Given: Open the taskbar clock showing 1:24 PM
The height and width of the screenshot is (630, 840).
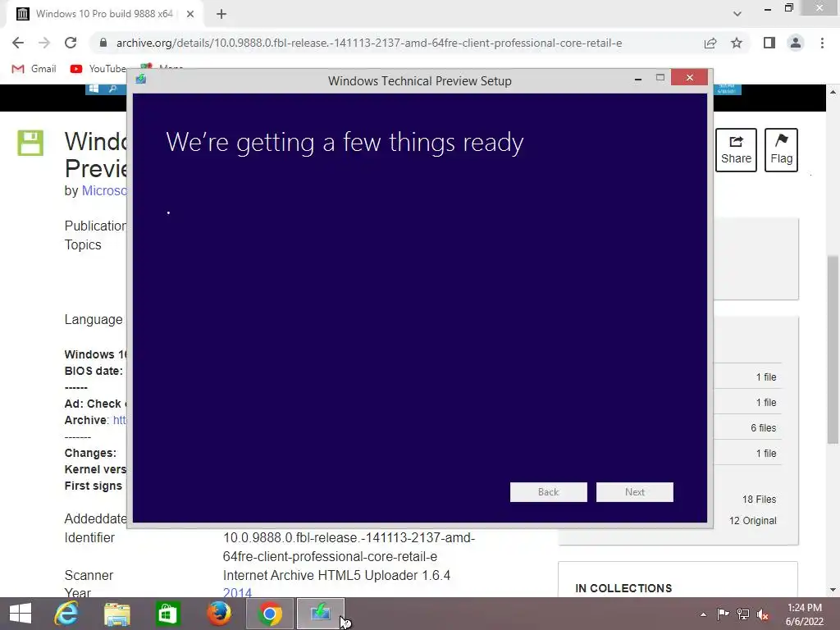Looking at the screenshot, I should coord(804,614).
